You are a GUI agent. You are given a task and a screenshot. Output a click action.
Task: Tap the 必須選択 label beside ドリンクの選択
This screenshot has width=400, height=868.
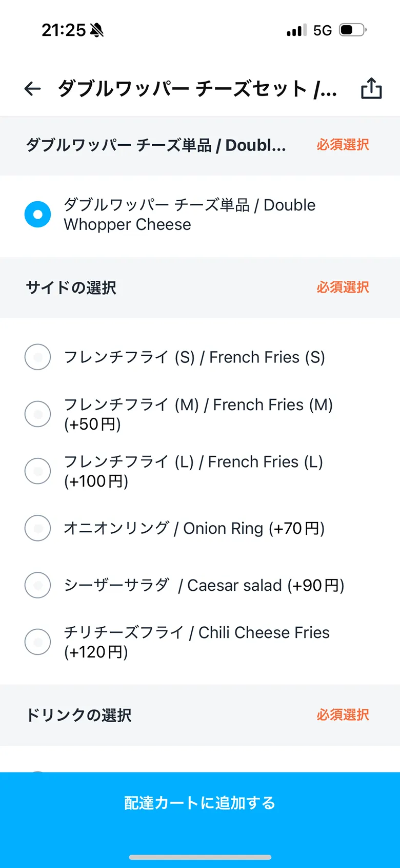pos(343,715)
